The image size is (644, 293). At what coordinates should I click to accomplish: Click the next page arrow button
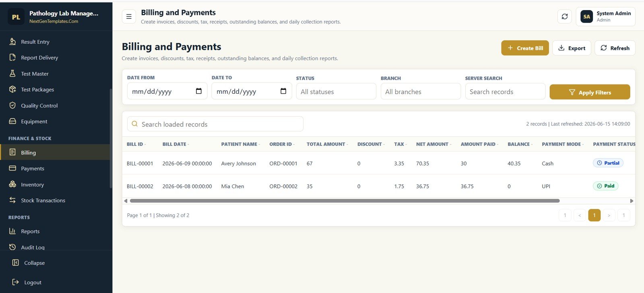pyautogui.click(x=609, y=215)
